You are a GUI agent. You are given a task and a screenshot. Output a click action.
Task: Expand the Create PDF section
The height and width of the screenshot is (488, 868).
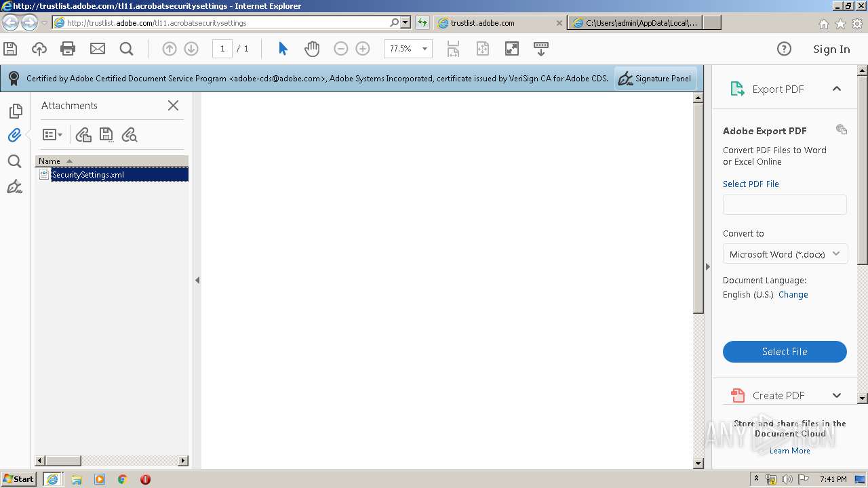click(837, 395)
